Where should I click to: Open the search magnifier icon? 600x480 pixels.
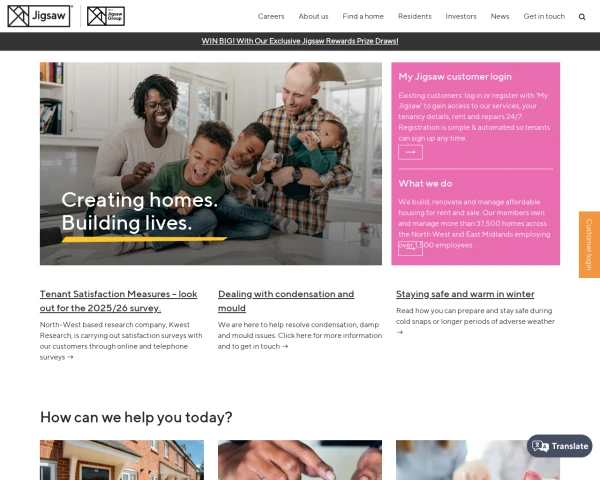pos(582,16)
